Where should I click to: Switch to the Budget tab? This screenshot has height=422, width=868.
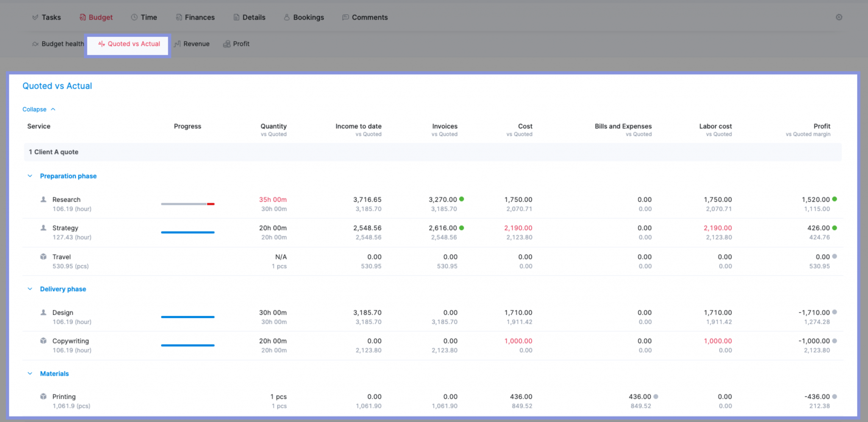tap(96, 17)
